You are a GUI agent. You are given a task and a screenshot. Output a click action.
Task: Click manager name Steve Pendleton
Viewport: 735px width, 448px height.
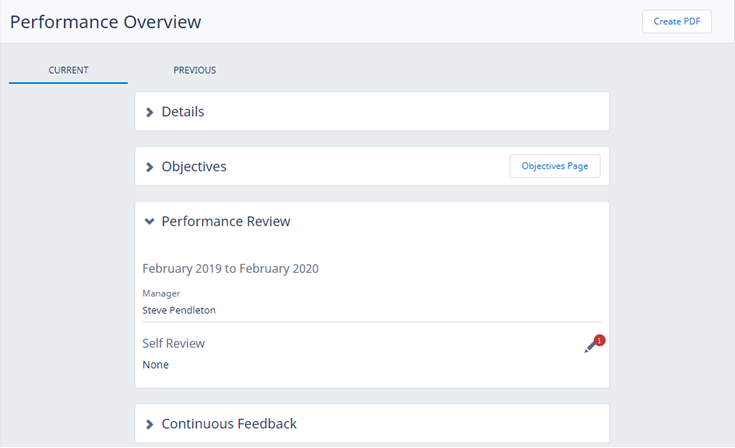[x=179, y=310]
